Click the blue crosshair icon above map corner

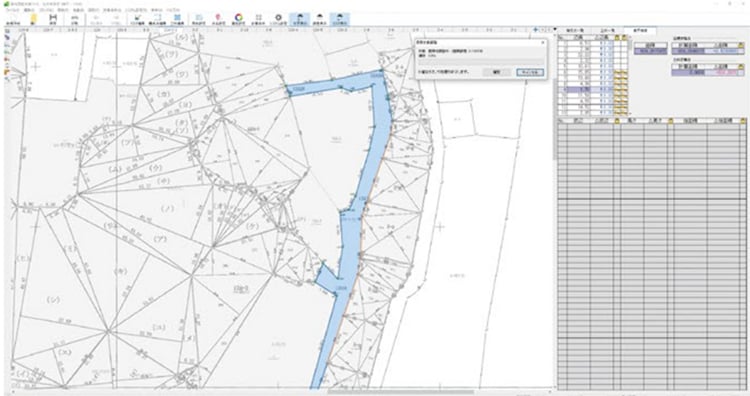[x=536, y=30]
